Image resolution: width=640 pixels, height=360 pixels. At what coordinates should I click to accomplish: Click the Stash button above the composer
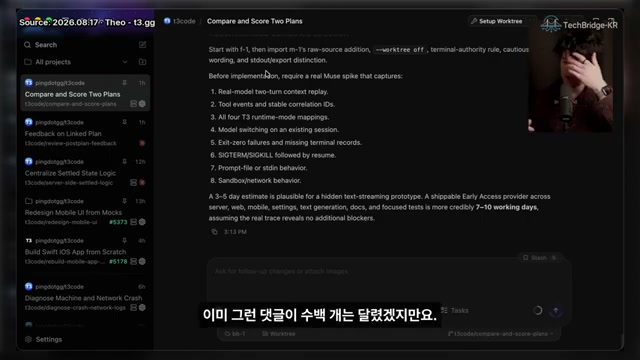(540, 258)
